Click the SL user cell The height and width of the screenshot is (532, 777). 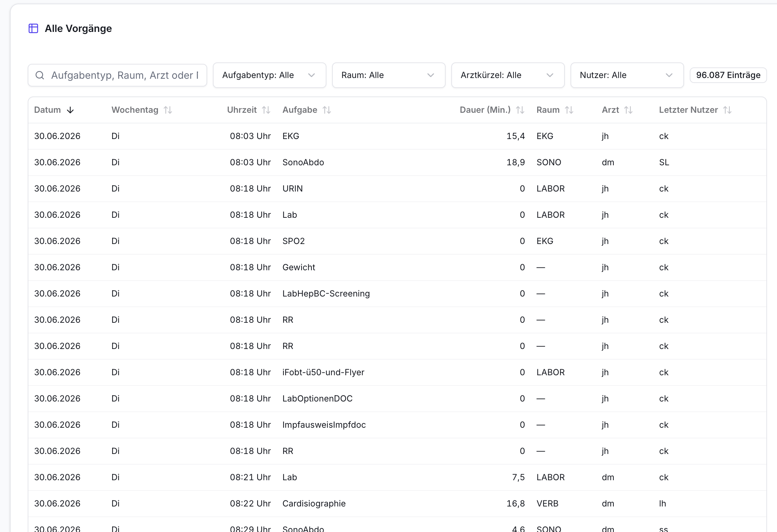(664, 162)
